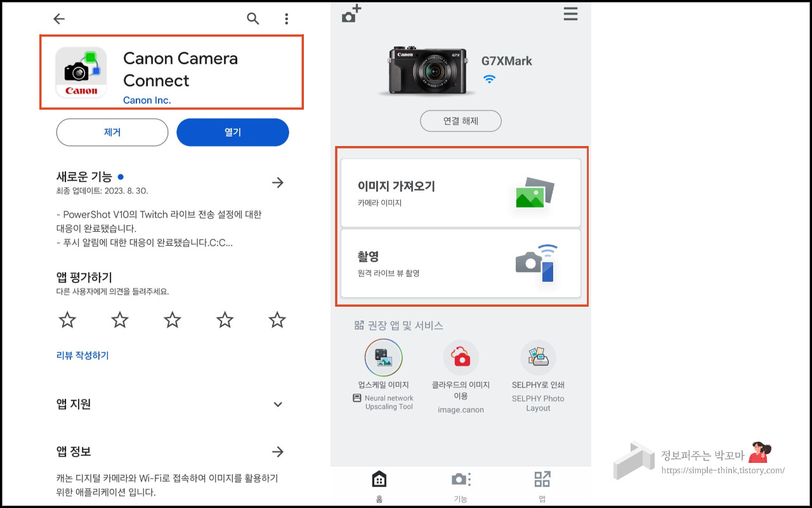The image size is (812, 508).
Task: Open the 클라우드의 이미지 이용 icon
Action: coord(461,358)
